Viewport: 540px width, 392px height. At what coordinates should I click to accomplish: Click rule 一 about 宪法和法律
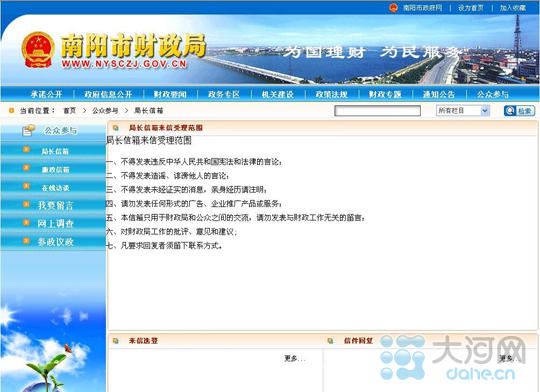tap(194, 162)
